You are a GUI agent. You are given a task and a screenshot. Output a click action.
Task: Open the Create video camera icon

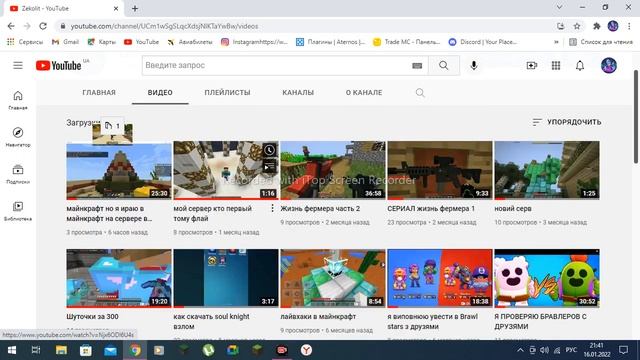pos(531,65)
